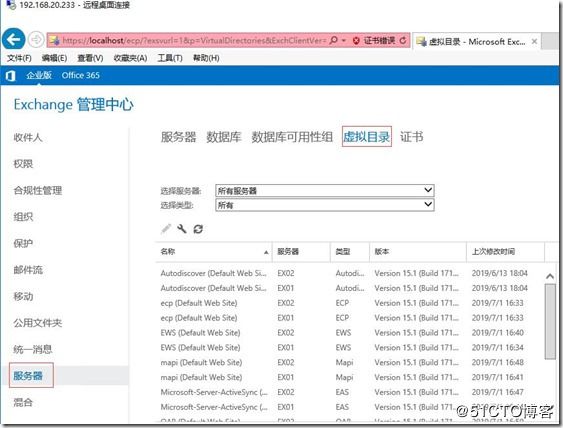563x428 pixels.
Task: Select EWS (Default Web Site) EX01 row
Action: tap(349, 348)
